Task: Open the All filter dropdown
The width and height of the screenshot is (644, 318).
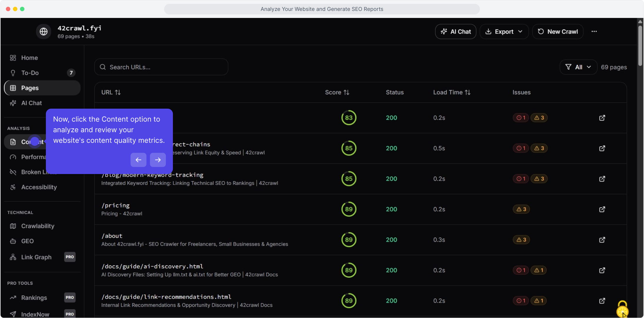Action: coord(578,67)
